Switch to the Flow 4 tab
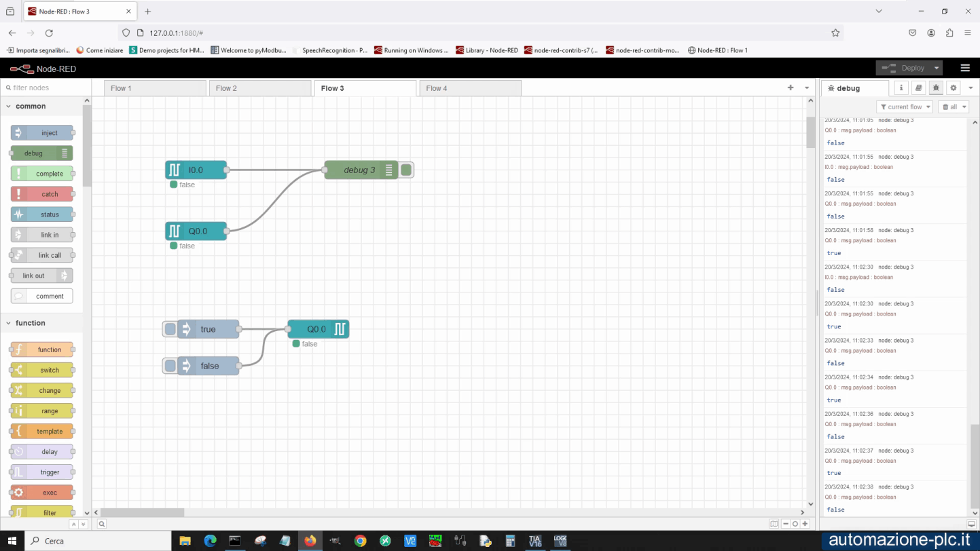 click(471, 88)
